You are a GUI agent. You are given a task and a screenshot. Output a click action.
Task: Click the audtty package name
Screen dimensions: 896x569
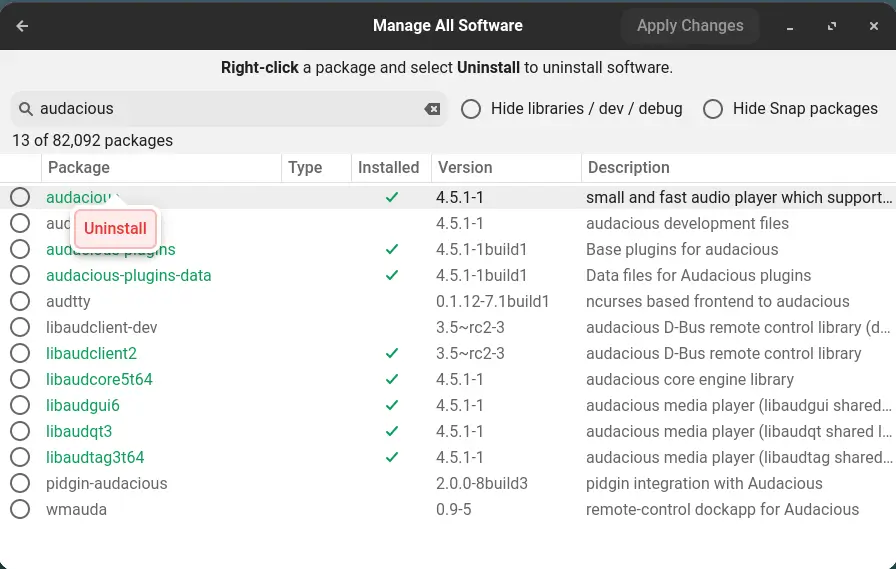tap(68, 302)
